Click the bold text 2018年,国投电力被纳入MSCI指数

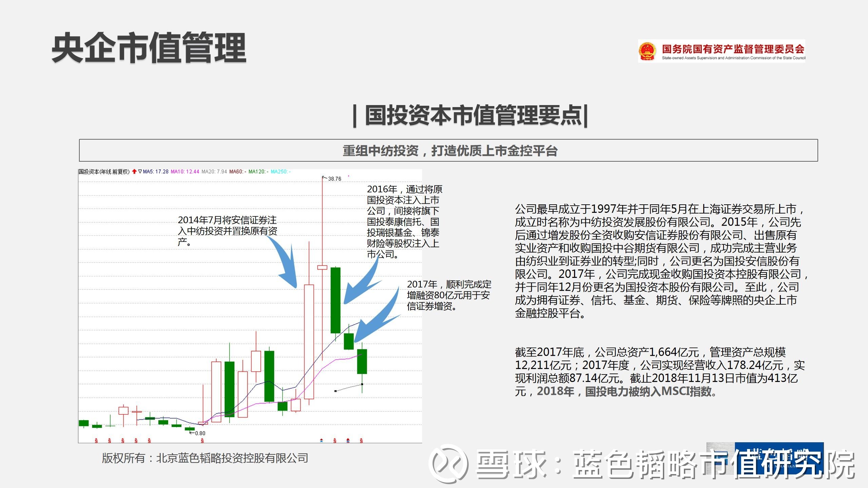(x=627, y=391)
